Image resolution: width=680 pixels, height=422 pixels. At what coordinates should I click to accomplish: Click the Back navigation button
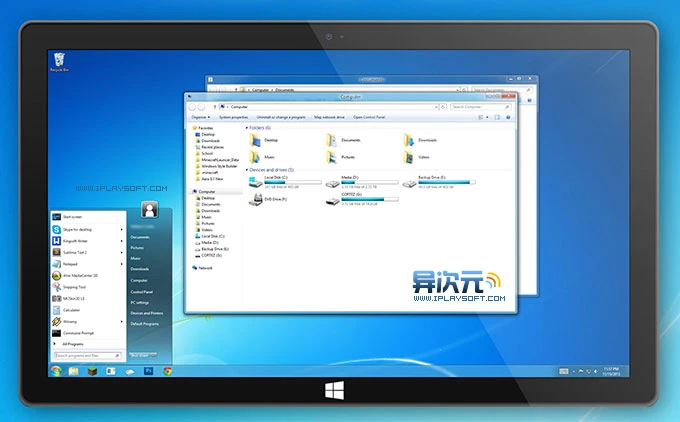192,107
